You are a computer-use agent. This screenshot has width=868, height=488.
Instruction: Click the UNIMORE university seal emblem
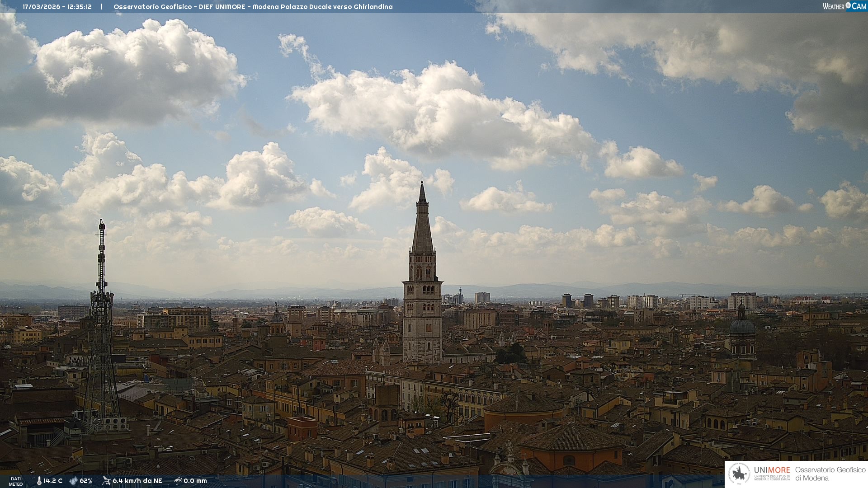point(740,474)
